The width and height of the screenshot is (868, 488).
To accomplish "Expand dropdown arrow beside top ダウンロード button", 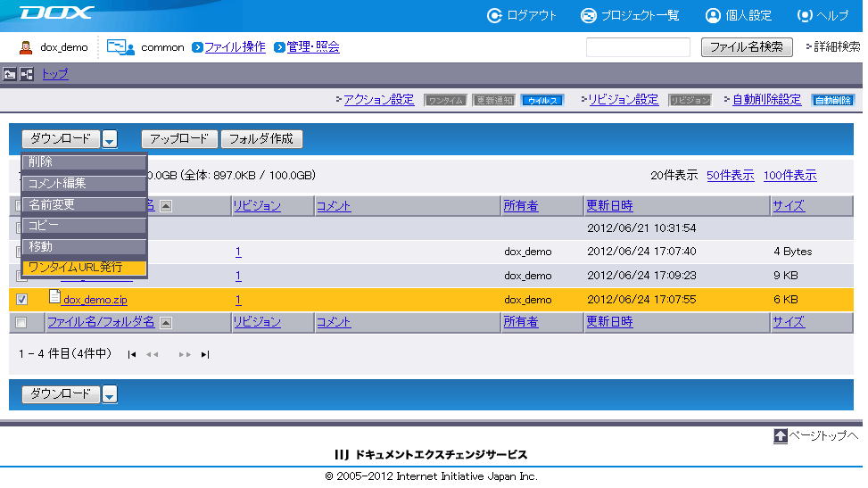I will [x=110, y=139].
